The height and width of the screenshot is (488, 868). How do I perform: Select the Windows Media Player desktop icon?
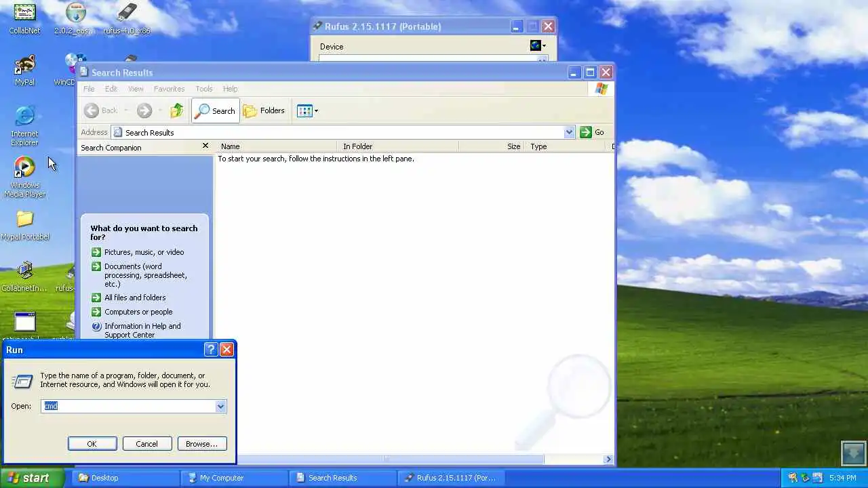(24, 178)
